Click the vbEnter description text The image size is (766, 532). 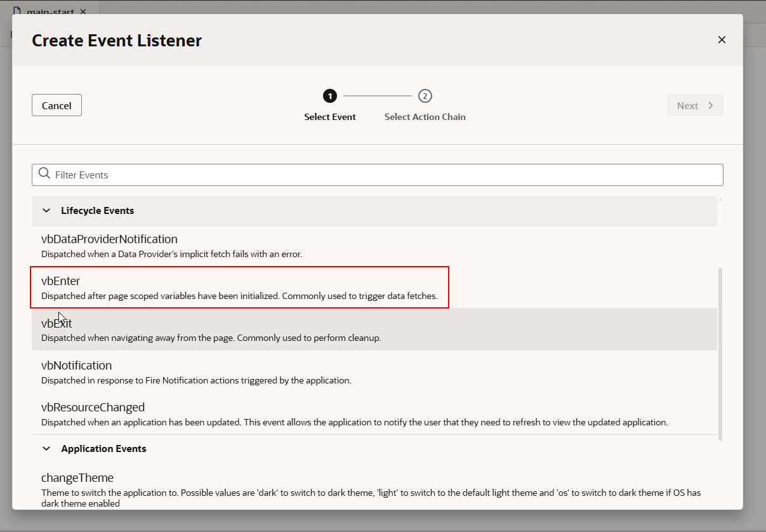tap(239, 296)
